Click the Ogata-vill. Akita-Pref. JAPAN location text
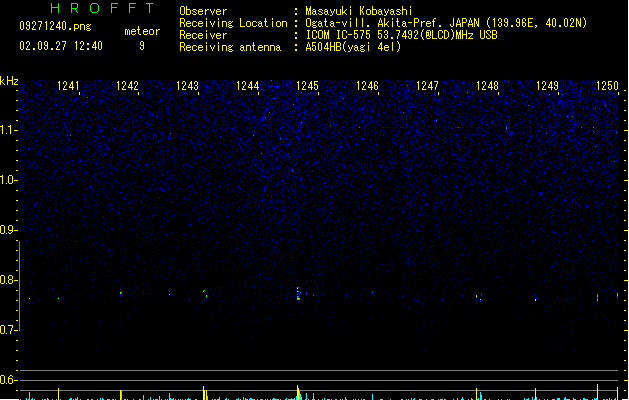The width and height of the screenshot is (629, 400). [446, 23]
